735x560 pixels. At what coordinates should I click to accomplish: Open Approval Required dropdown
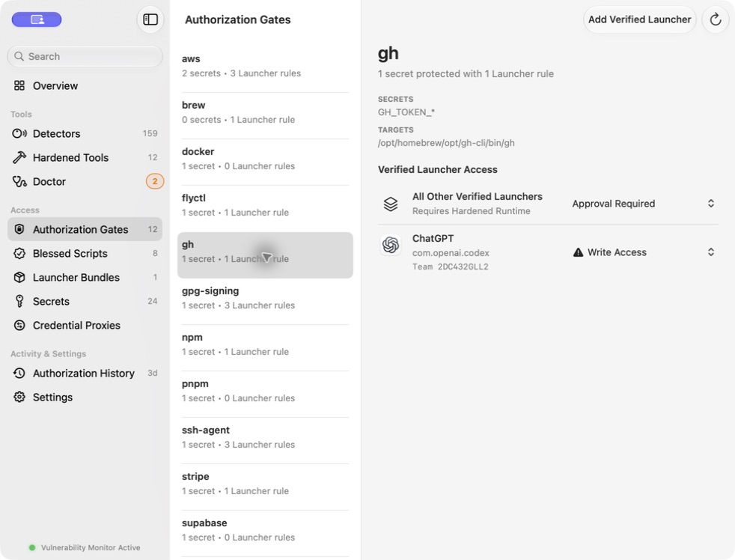643,204
